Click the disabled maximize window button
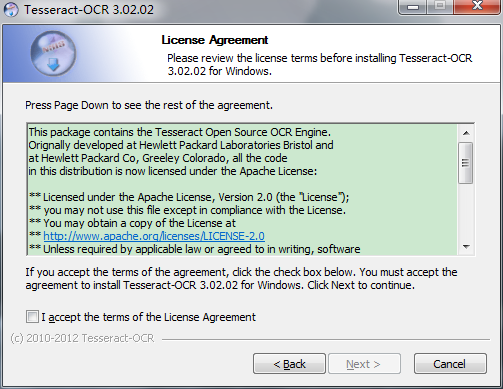The image size is (503, 389). 440,7
